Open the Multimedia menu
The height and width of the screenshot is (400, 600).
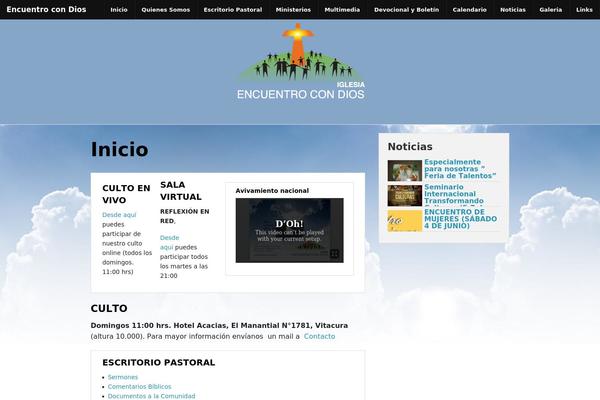pyautogui.click(x=342, y=10)
